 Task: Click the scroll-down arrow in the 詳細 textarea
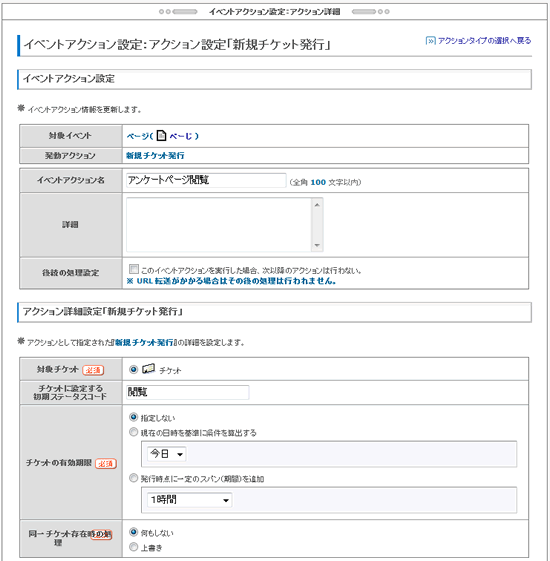pyautogui.click(x=317, y=245)
